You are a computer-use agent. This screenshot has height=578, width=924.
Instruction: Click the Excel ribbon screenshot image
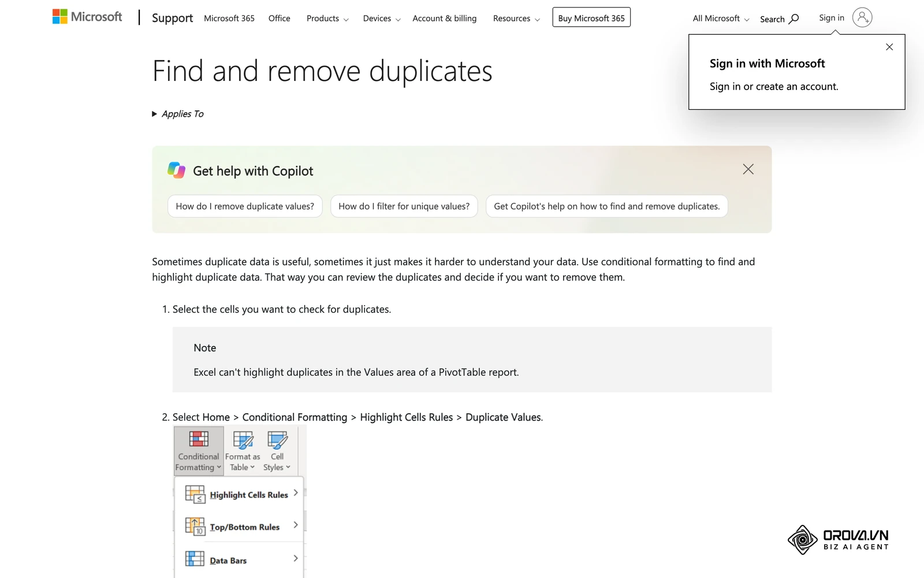tap(240, 502)
